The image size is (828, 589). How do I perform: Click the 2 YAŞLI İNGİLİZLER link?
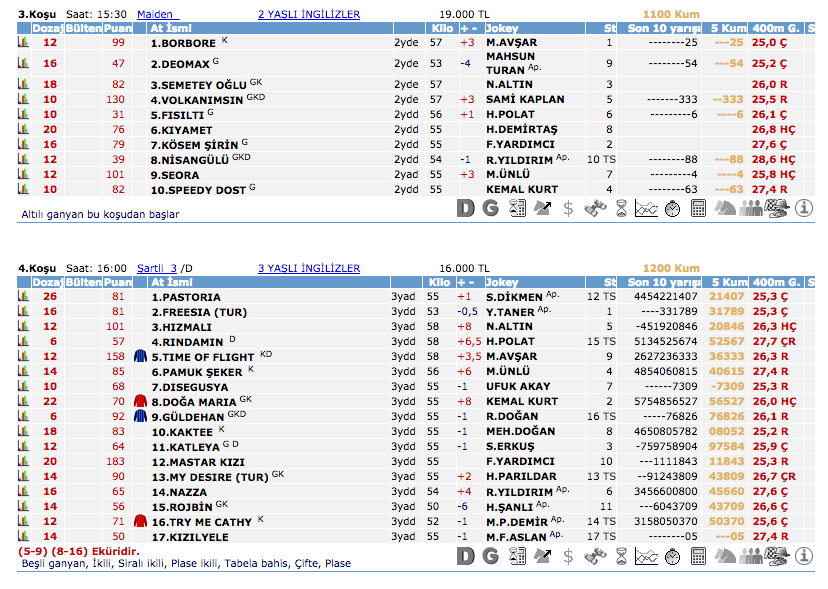[x=309, y=15]
